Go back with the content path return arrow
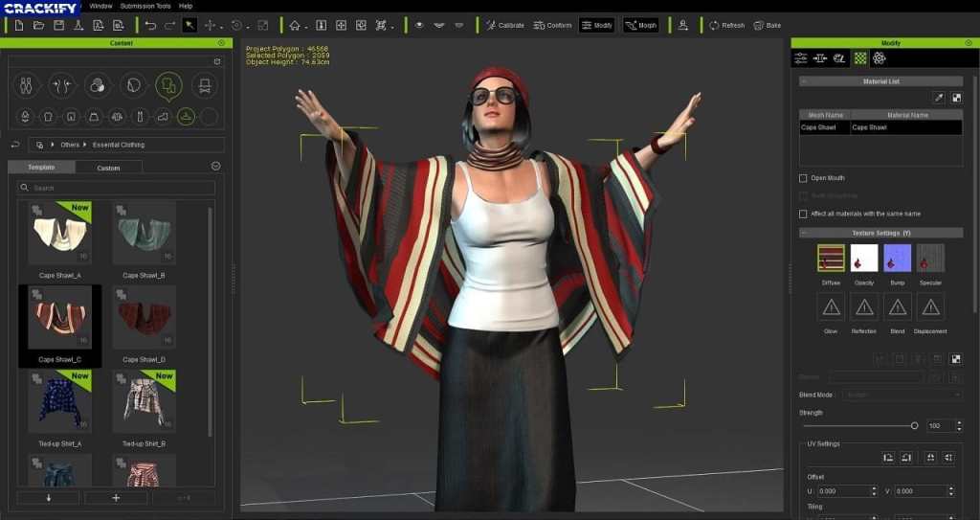 click(16, 145)
